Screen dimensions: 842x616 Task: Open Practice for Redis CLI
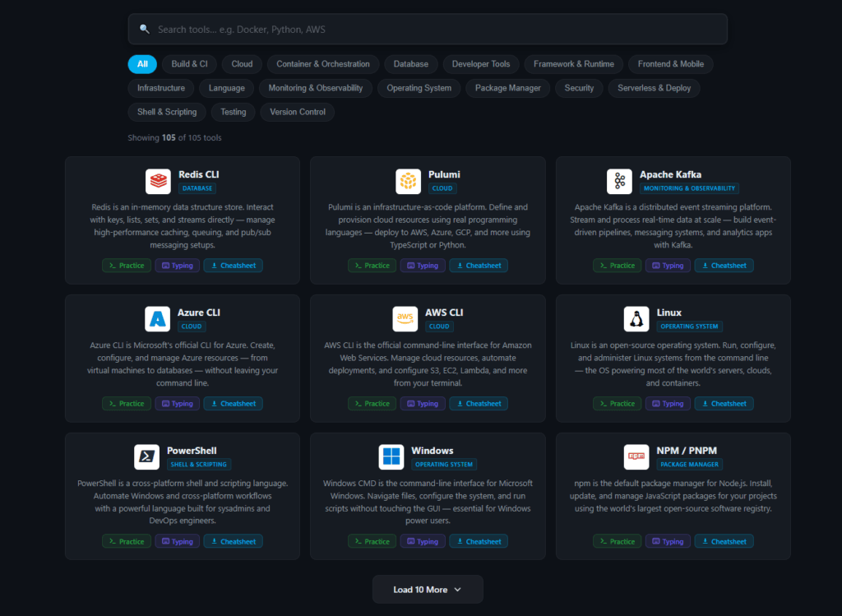(x=126, y=266)
